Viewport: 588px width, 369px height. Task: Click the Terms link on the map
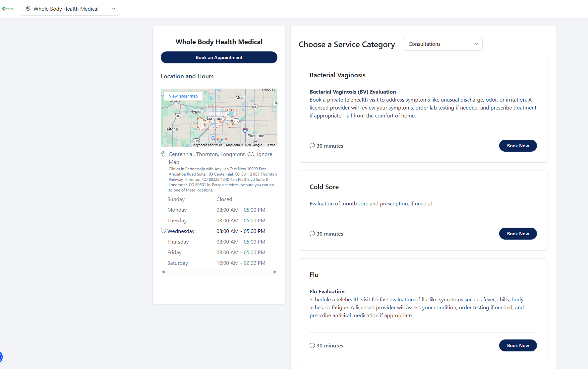(x=270, y=145)
